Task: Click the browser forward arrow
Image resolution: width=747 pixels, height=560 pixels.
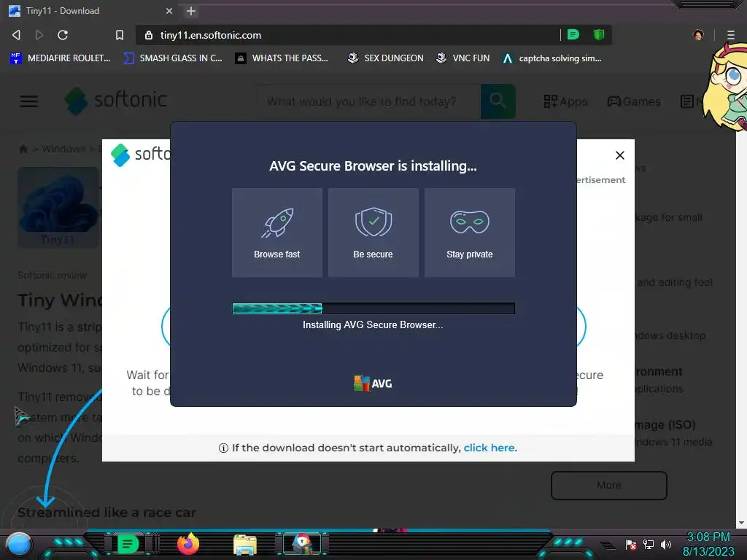Action: [x=39, y=35]
